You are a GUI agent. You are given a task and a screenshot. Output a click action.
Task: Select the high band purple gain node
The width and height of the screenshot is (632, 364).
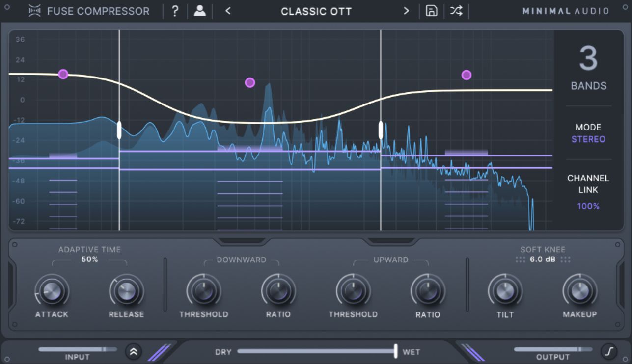coord(467,75)
